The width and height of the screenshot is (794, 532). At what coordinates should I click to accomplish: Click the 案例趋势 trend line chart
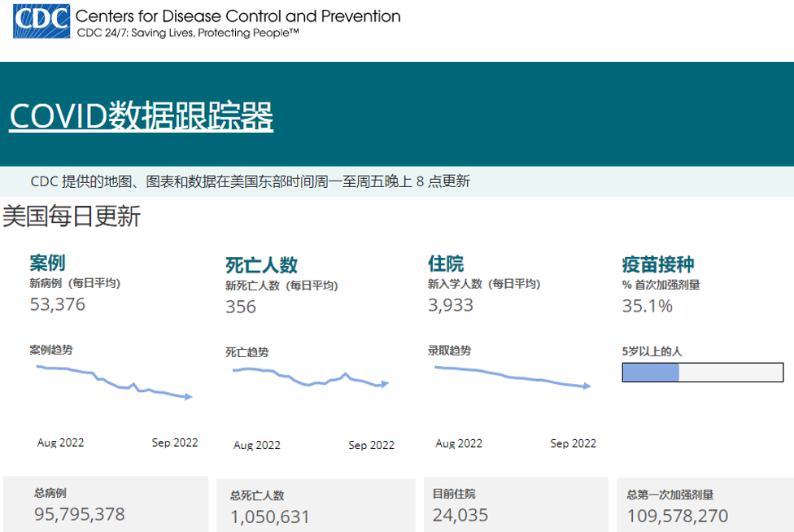coord(115,382)
